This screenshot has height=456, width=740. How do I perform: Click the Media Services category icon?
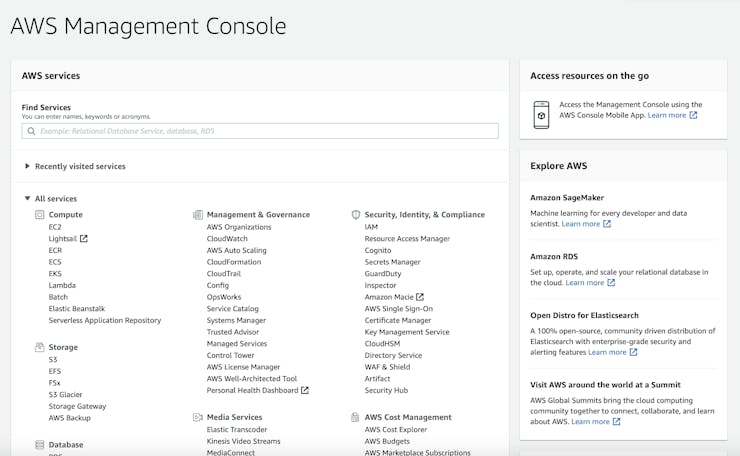click(198, 417)
